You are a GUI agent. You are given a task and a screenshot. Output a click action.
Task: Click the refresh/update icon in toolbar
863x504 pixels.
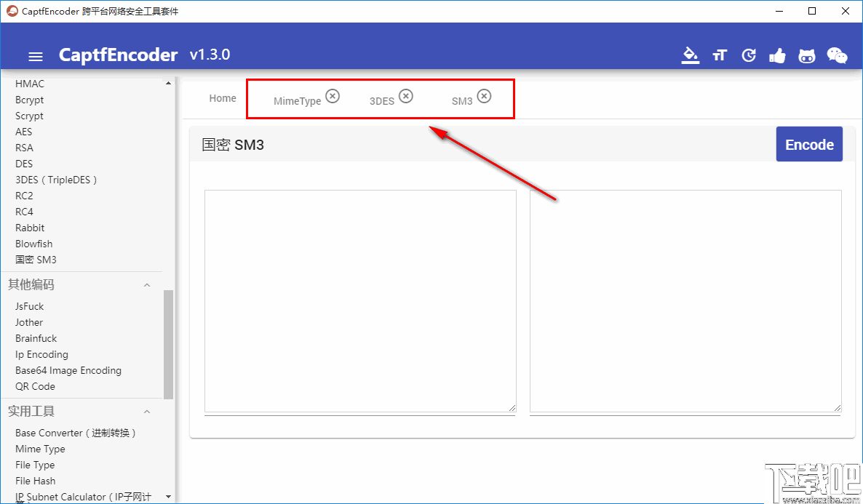pos(748,55)
